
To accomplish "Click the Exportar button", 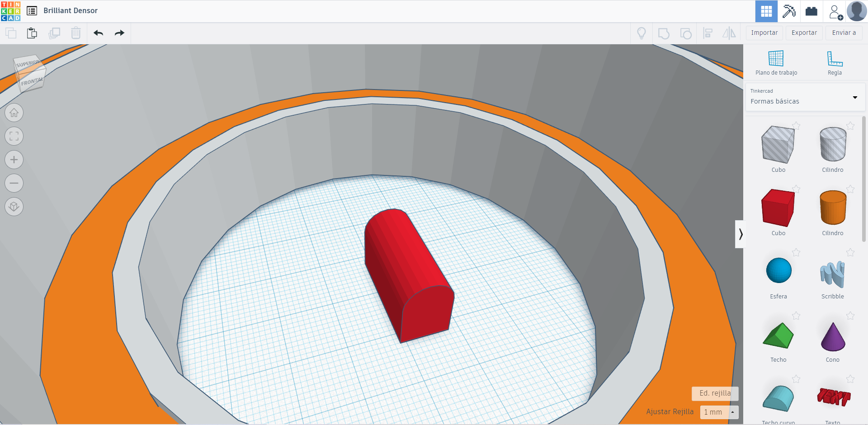I will 804,33.
